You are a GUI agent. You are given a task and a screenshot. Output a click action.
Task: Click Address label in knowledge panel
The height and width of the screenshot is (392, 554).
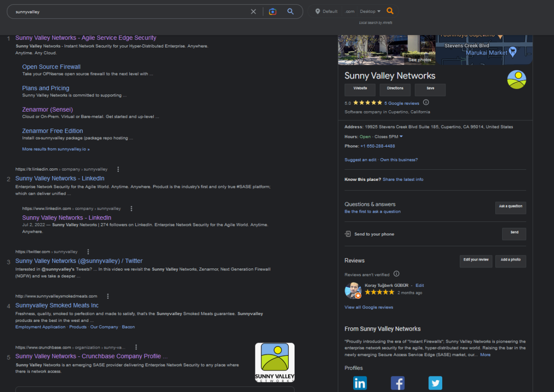click(x=354, y=127)
